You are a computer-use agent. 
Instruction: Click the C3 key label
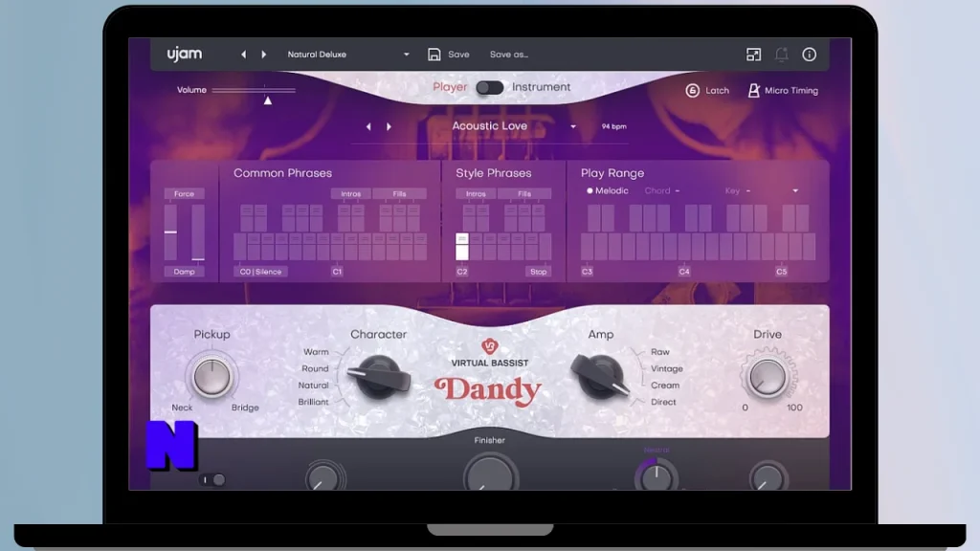[x=587, y=272]
